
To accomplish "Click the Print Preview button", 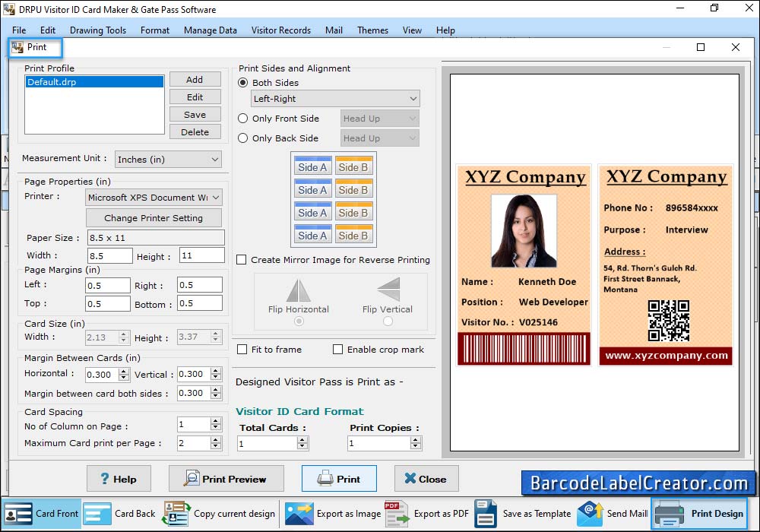I will [x=226, y=479].
